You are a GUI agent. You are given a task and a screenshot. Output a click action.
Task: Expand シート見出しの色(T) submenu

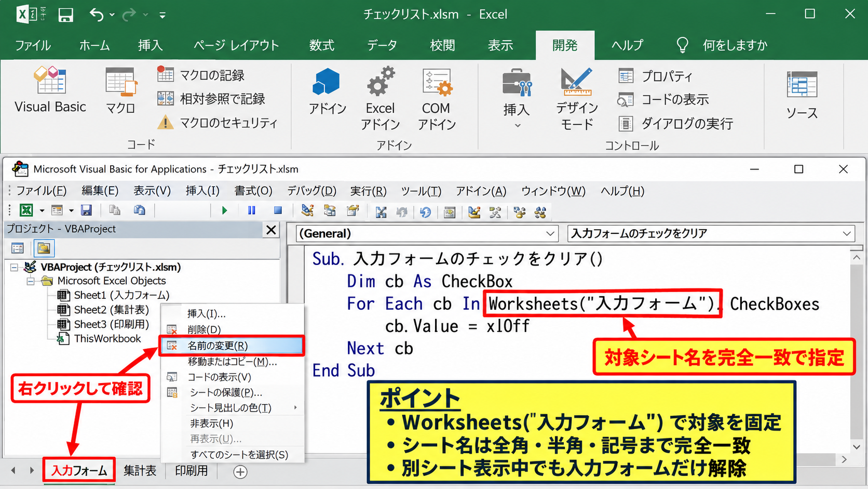click(232, 408)
